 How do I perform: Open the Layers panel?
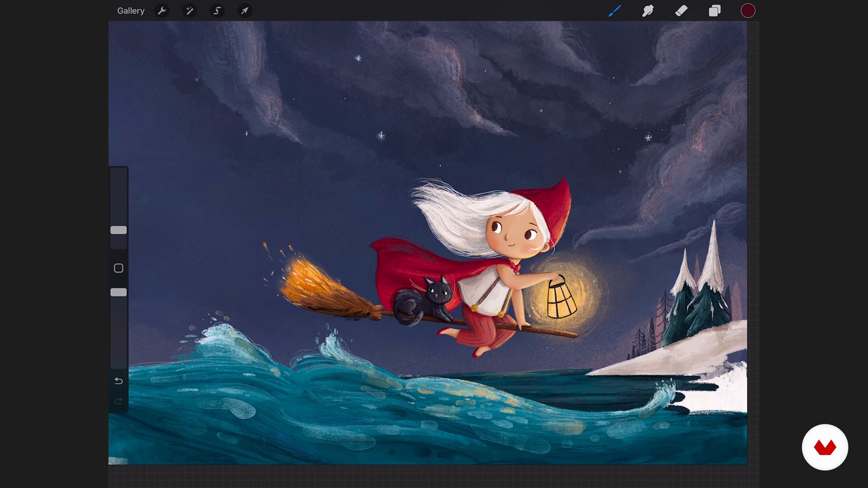click(714, 11)
